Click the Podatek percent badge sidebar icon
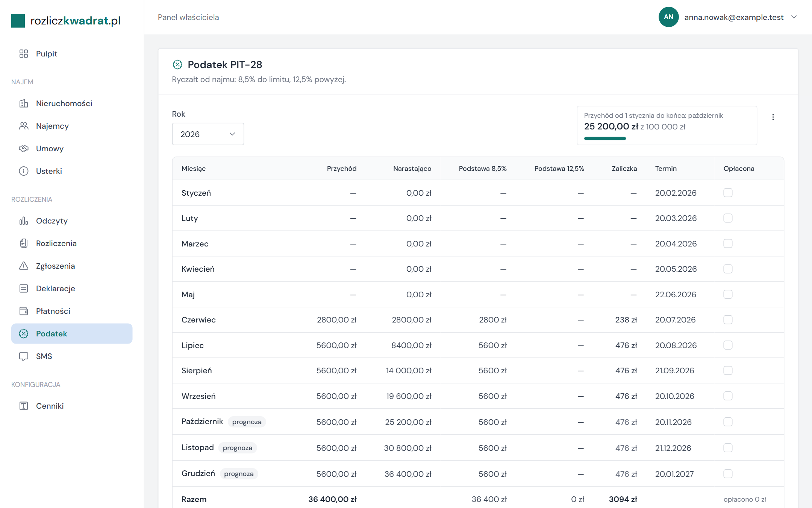This screenshot has width=812, height=508. 24,334
